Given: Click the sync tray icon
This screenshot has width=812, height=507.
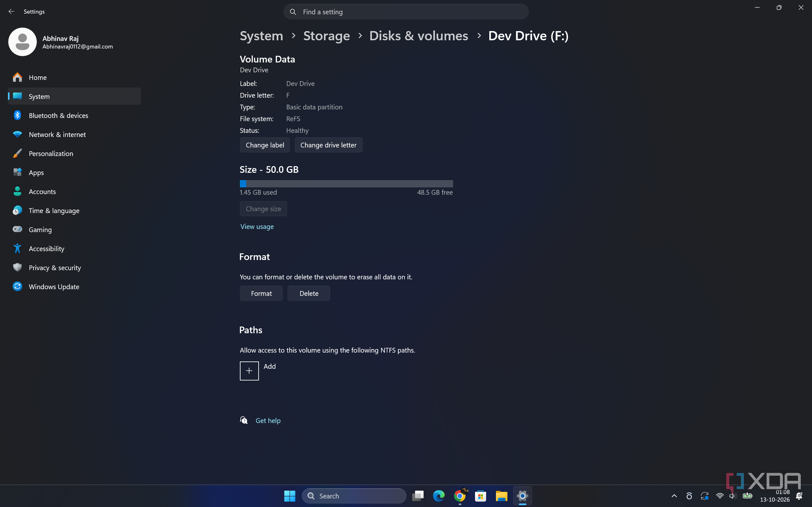Looking at the screenshot, I should coord(704,496).
